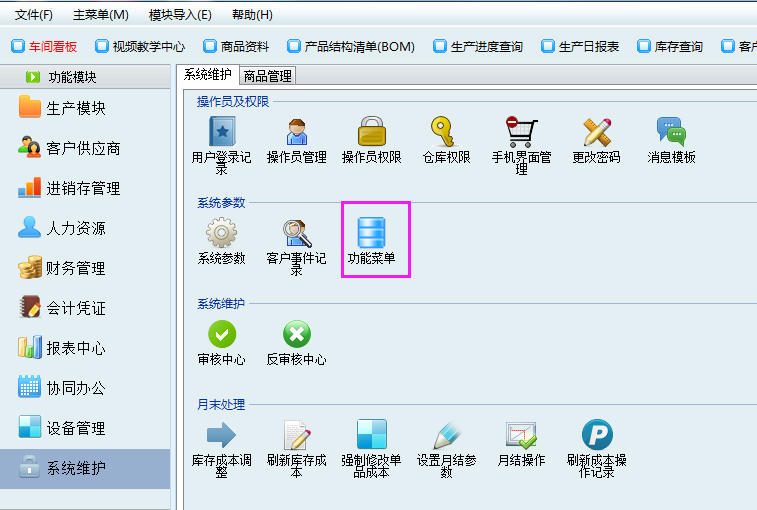Open 审核中心 green check icon
757x510 pixels.
pos(221,334)
